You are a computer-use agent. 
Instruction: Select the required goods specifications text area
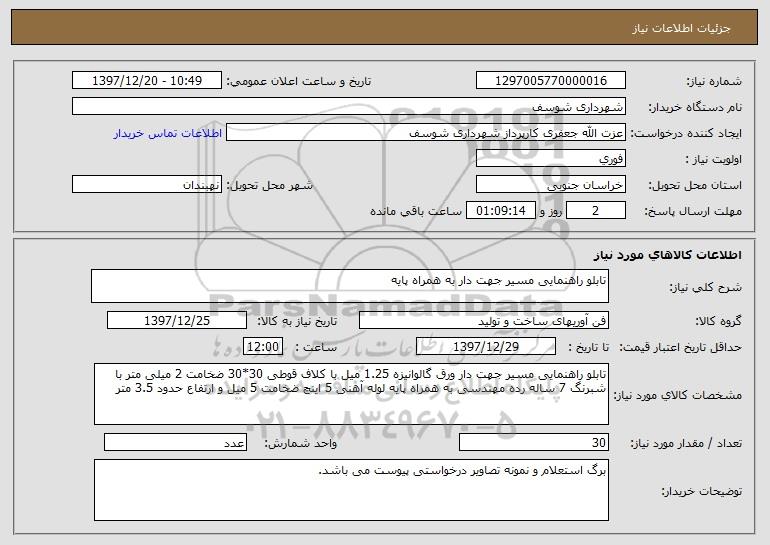tap(351, 394)
